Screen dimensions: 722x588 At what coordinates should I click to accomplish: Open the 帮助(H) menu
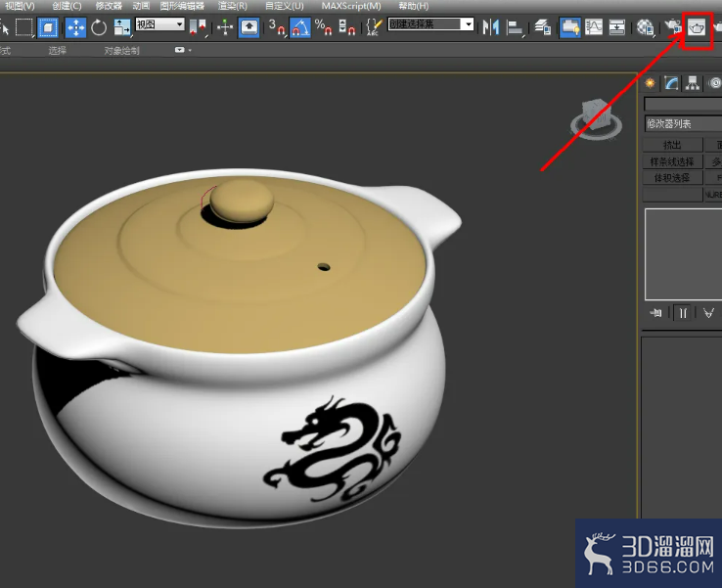[x=414, y=6]
